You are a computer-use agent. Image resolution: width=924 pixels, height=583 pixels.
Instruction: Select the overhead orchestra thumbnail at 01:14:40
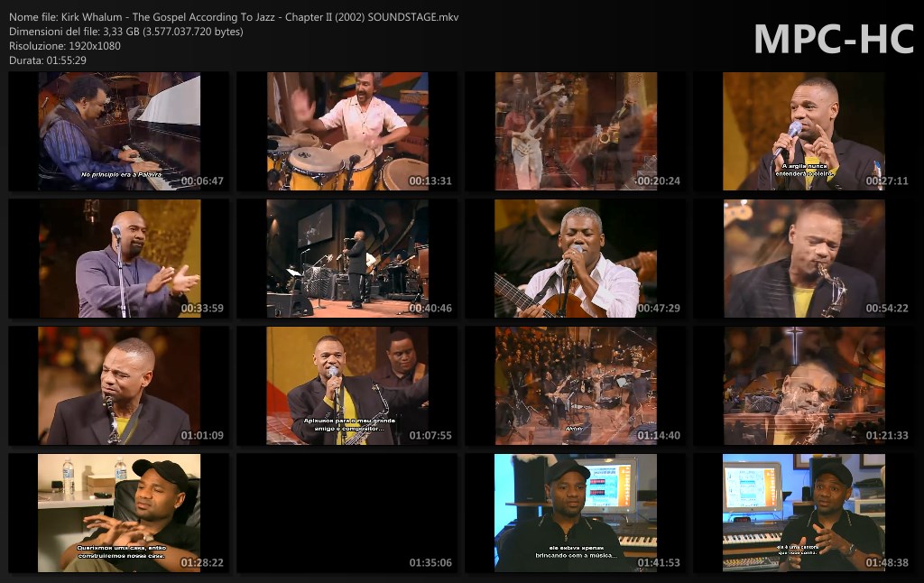pos(576,385)
